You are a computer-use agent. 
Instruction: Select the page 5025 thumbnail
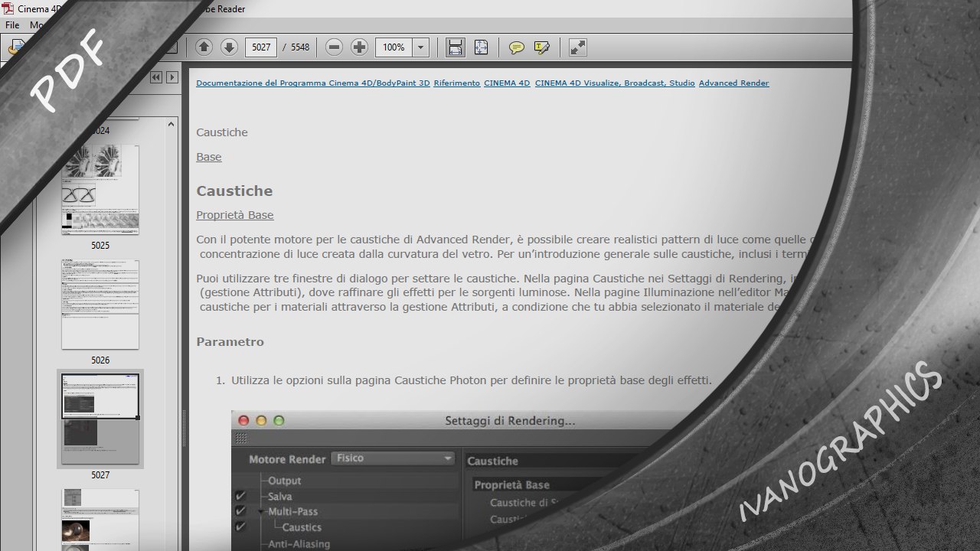pos(100,190)
